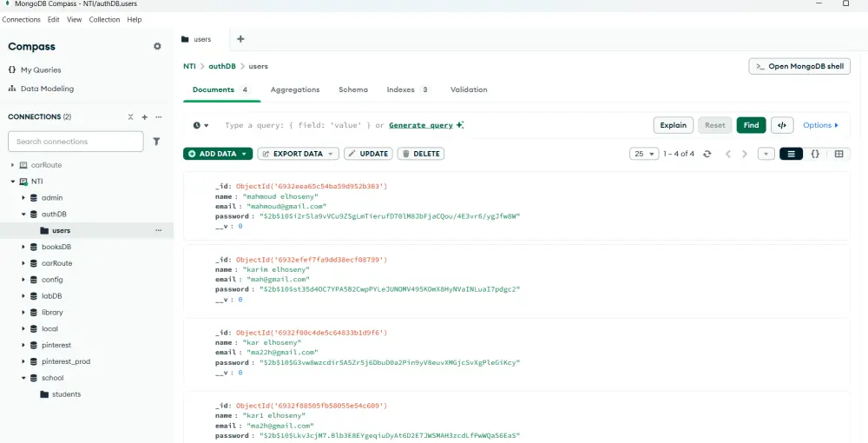This screenshot has width=868, height=443.
Task: Select the students collection folder
Action: tap(44, 394)
